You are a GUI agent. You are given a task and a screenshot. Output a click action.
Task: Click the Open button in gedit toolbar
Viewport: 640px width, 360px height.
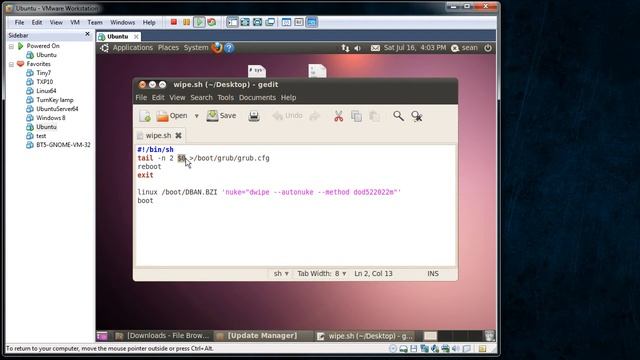point(172,116)
